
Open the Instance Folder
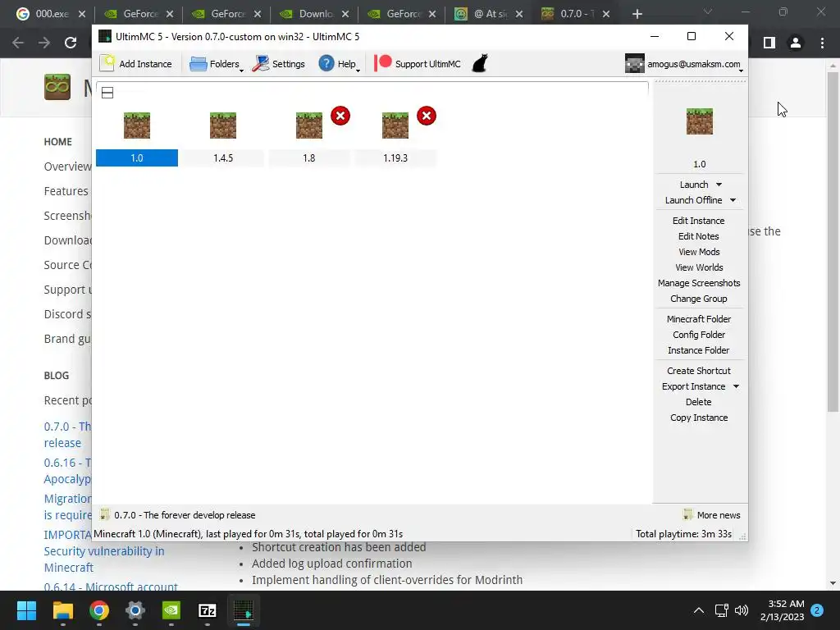click(699, 349)
